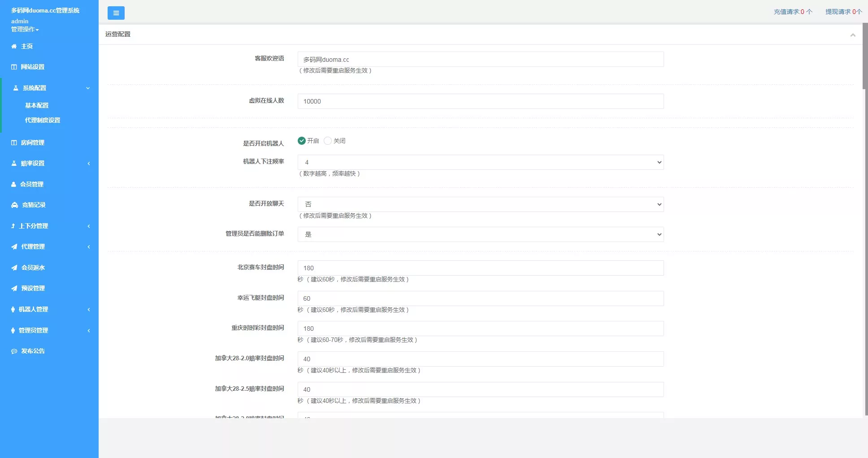This screenshot has height=458, width=868.
Task: Select the 开启 robot radio button
Action: point(302,140)
